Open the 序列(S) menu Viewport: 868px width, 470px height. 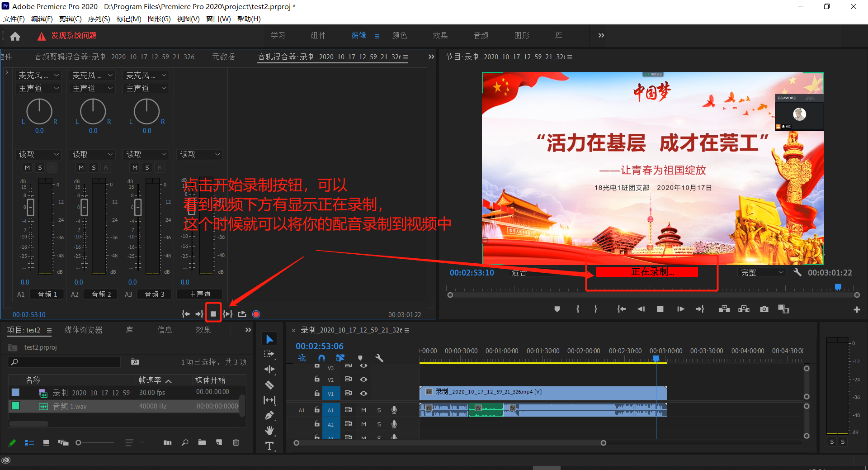click(99, 19)
